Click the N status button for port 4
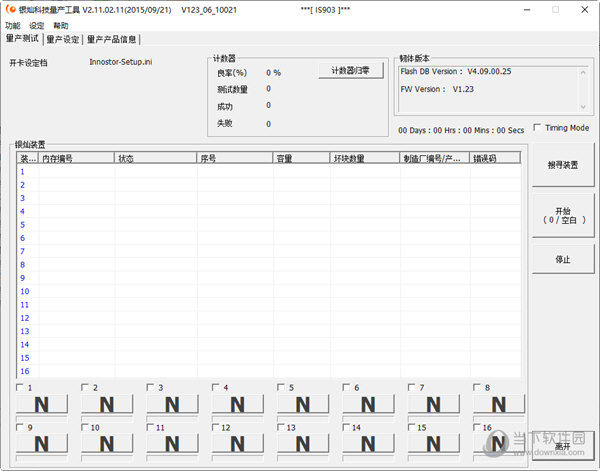 238,404
